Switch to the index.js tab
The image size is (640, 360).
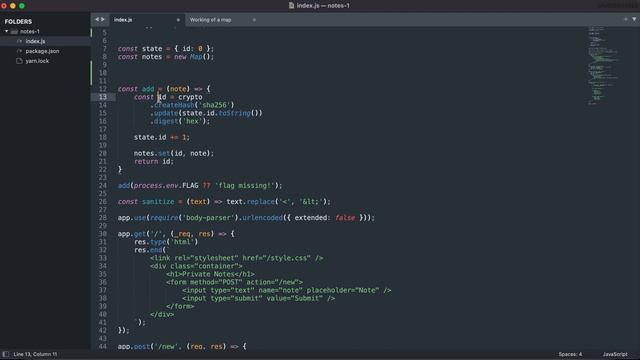pyautogui.click(x=123, y=20)
